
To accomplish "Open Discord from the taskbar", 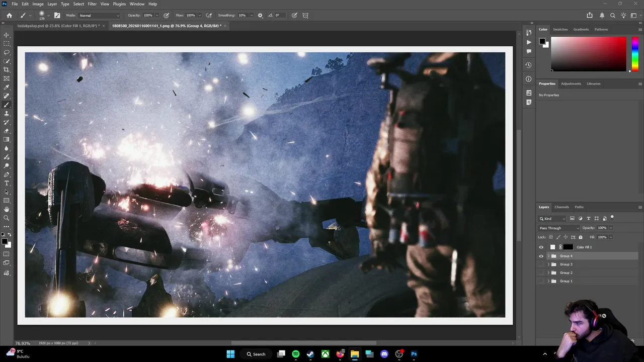I will coord(384,354).
